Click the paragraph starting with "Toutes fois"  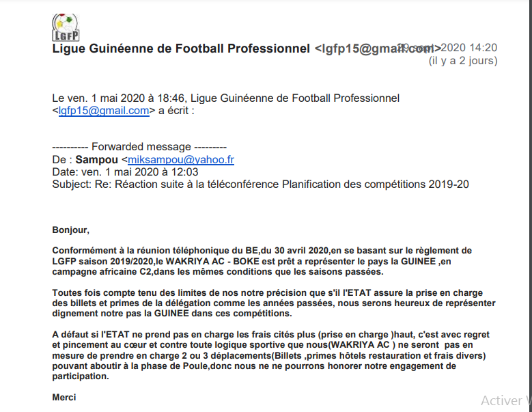click(273, 303)
